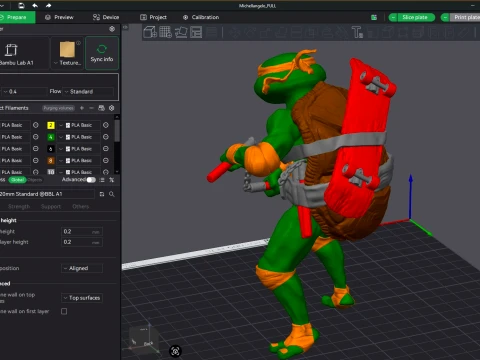Viewport: 480px width, 360px height.
Task: Click the Sync info button
Action: tap(102, 53)
